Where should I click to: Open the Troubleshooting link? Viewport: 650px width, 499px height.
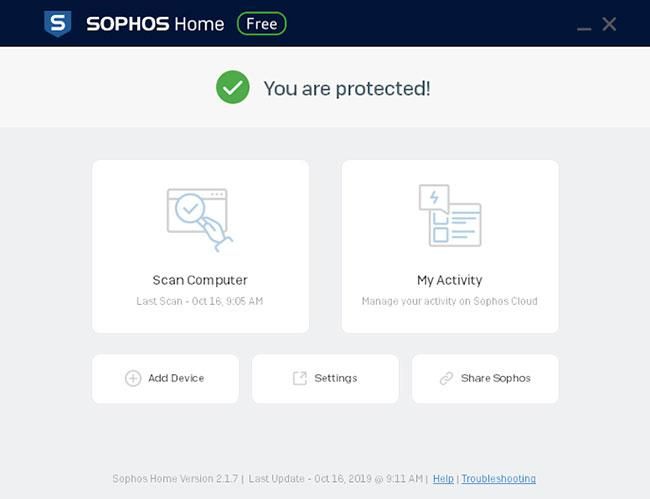[499, 479]
